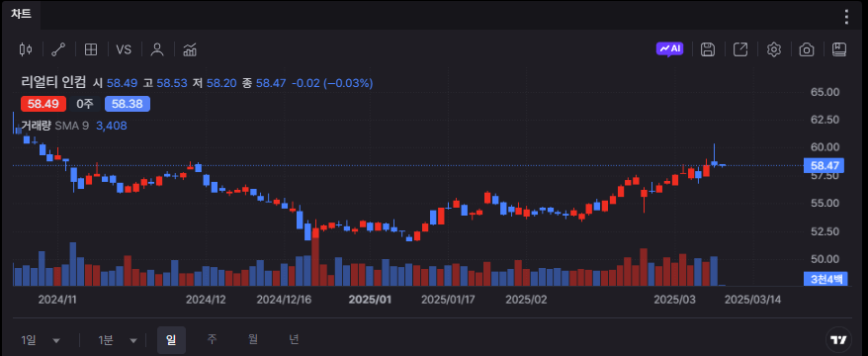The width and height of the screenshot is (868, 356).
Task: Click the 50.00 price axis label
Action: (825, 259)
